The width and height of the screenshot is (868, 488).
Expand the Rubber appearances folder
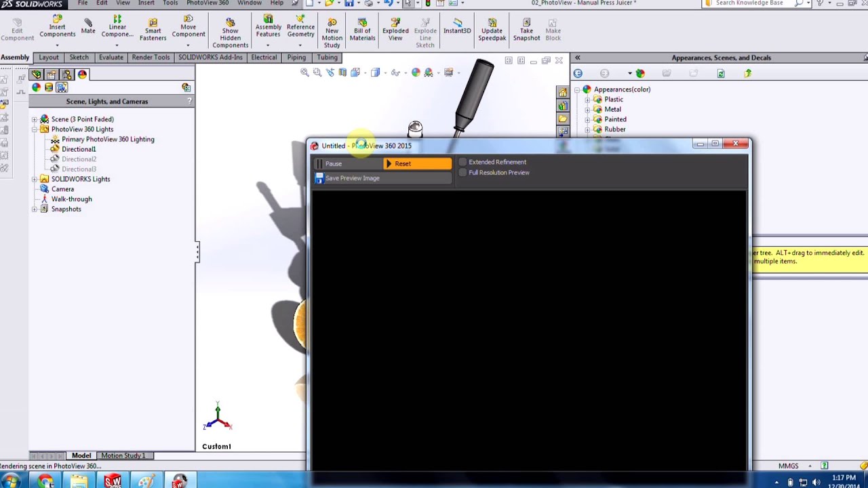(x=588, y=129)
